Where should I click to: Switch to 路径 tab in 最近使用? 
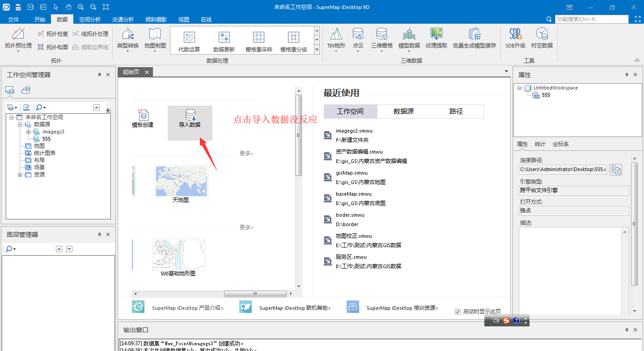[456, 111]
